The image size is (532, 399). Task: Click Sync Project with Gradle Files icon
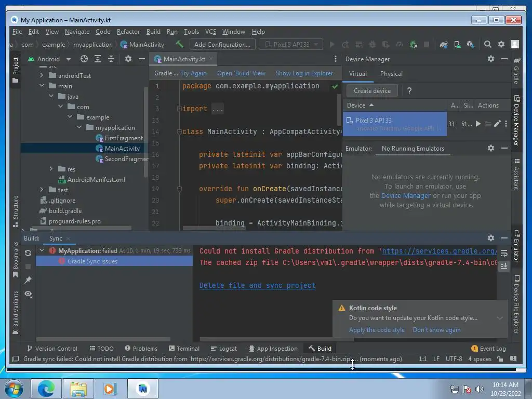pos(444,45)
